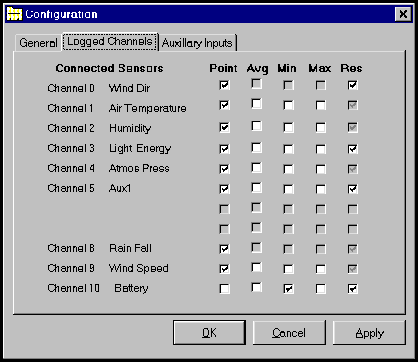Click the Aux1 sensor name
Viewport: 418px width, 362px height.
[120, 188]
